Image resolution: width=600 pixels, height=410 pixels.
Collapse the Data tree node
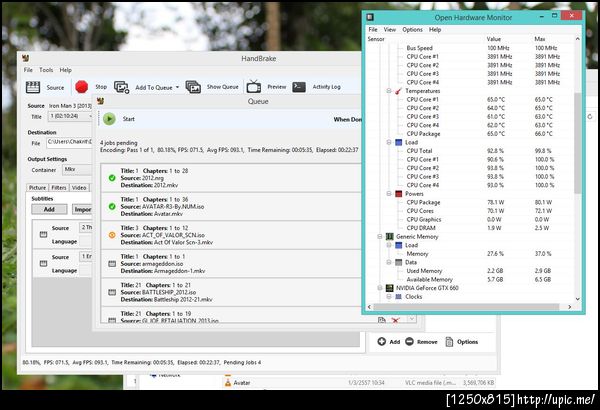tap(389, 262)
